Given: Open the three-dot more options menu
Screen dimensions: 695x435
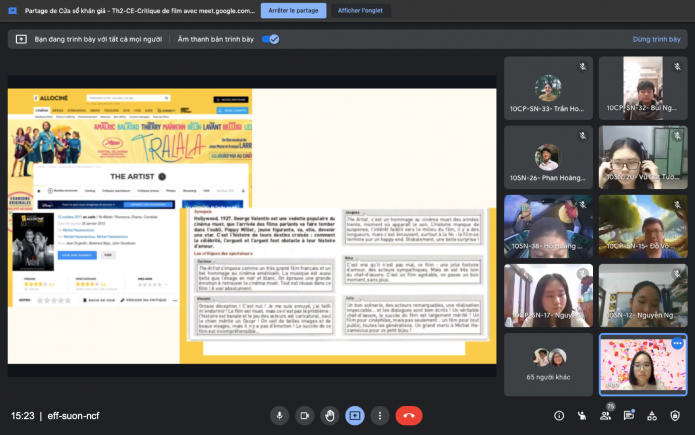Looking at the screenshot, I should pos(380,415).
